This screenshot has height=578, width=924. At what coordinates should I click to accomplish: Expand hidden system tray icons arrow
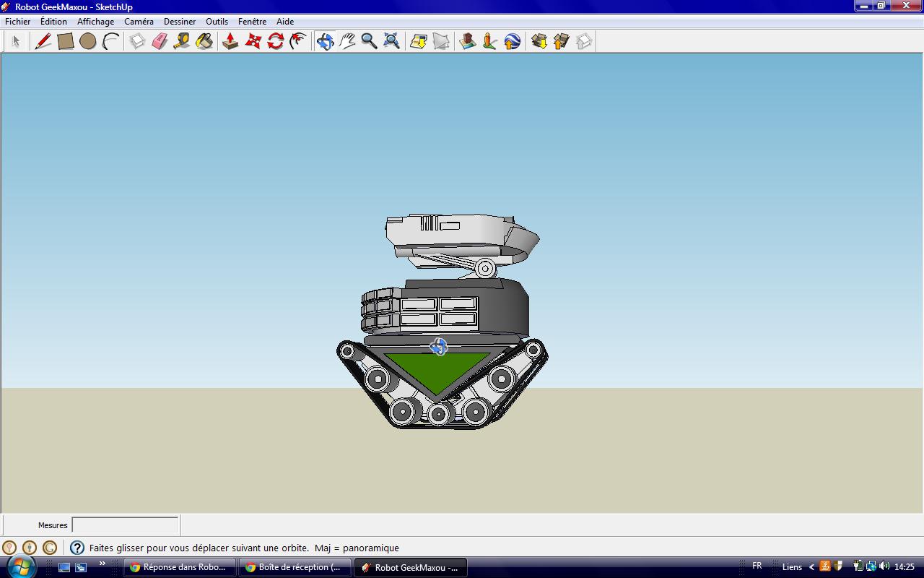point(811,567)
